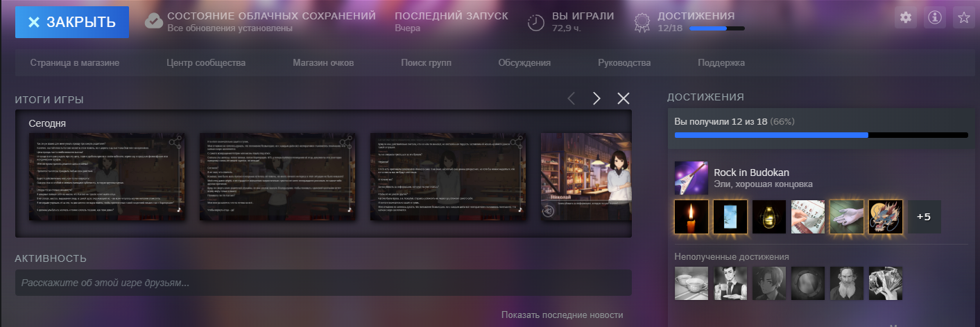Click the Достижения header in top bar
This screenshot has height=327, width=980.
696,16
